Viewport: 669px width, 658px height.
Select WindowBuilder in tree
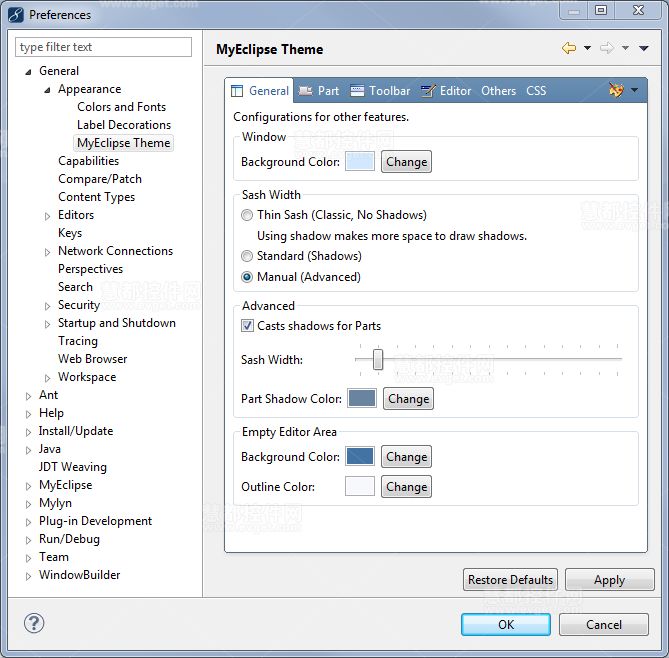tap(79, 575)
